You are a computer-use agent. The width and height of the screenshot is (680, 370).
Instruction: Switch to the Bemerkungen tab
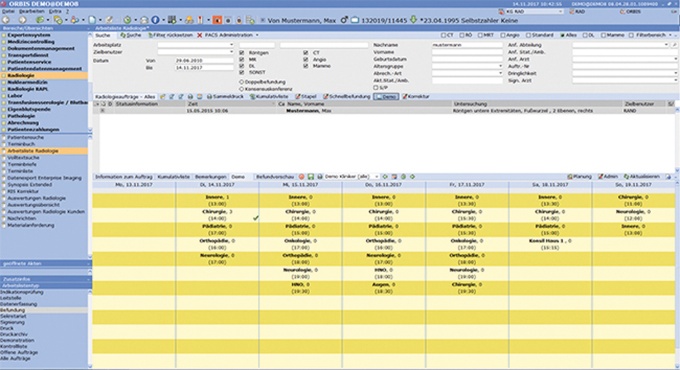(211, 177)
